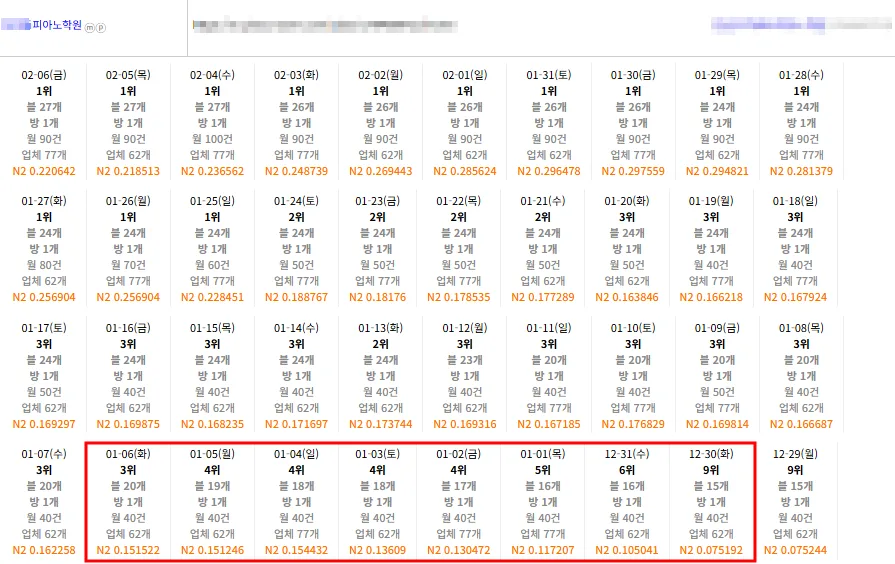The image size is (895, 564).
Task: Click the 원 100건 entry
Action: [212, 139]
